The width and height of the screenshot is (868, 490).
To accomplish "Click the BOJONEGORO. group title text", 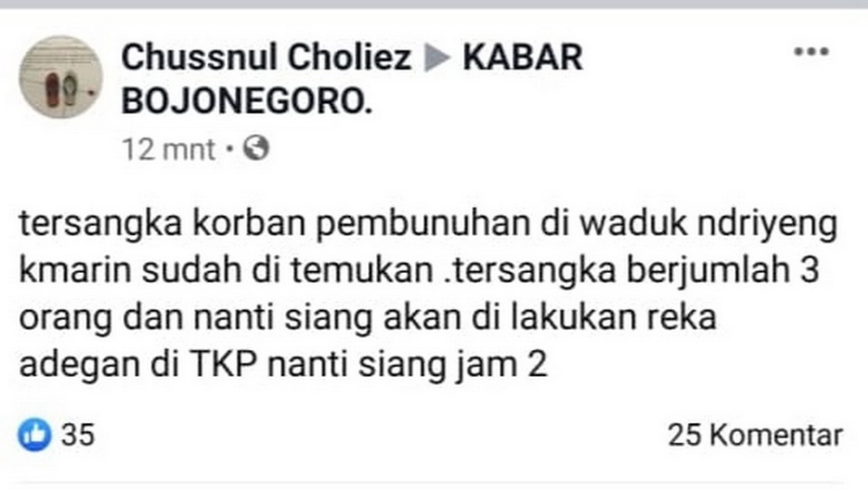I will 247,102.
